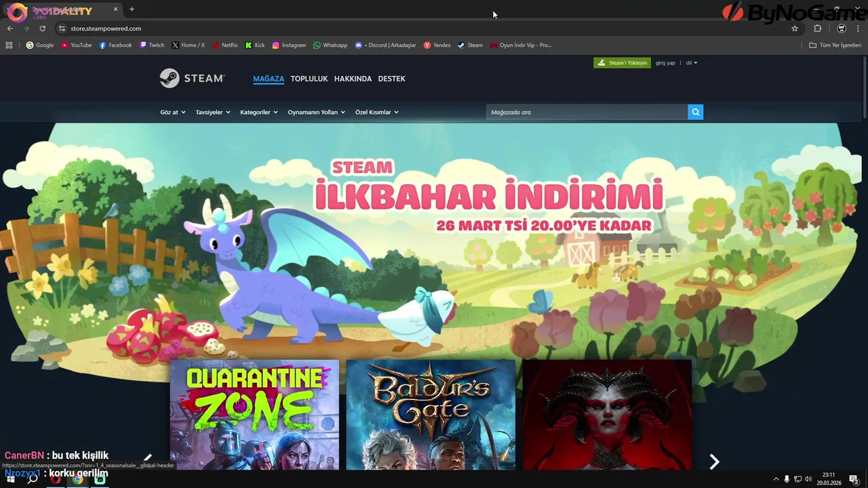Open the Tüm Yer İşaretleri folder

coord(835,45)
